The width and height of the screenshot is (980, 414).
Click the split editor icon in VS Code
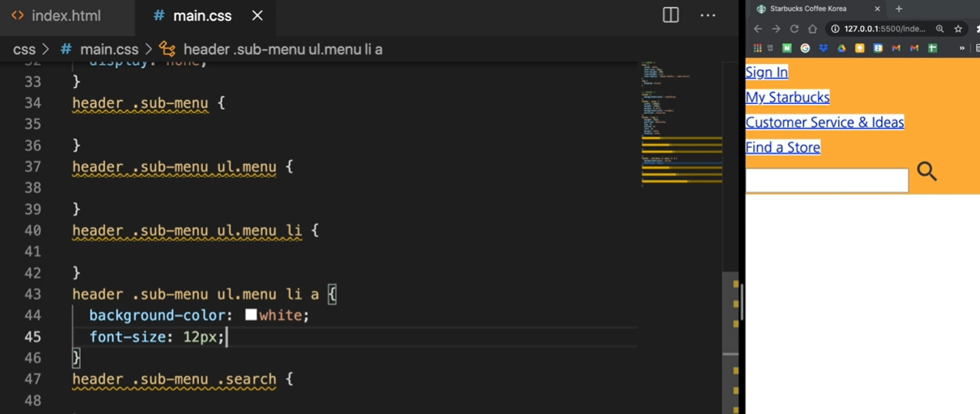click(x=670, y=15)
